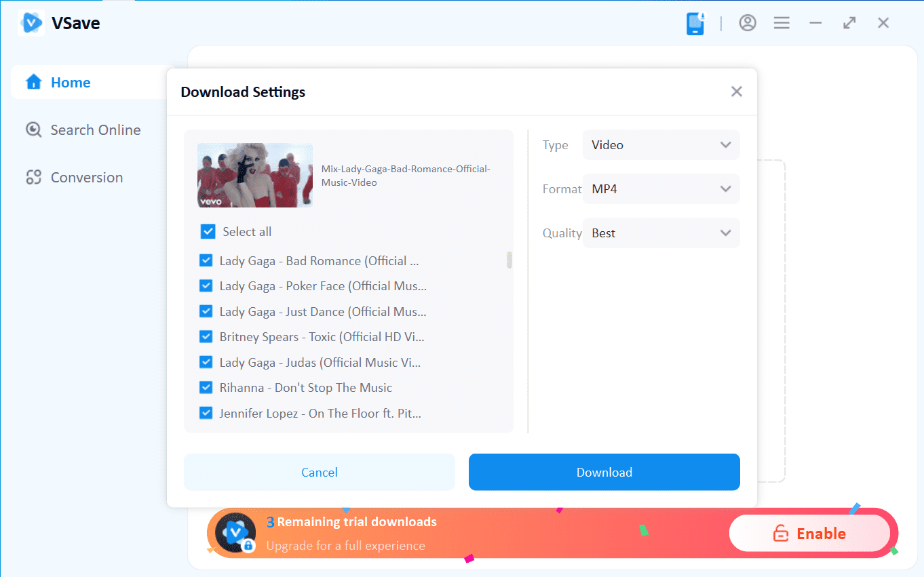Open the Quality dropdown set to Best

coord(661,233)
